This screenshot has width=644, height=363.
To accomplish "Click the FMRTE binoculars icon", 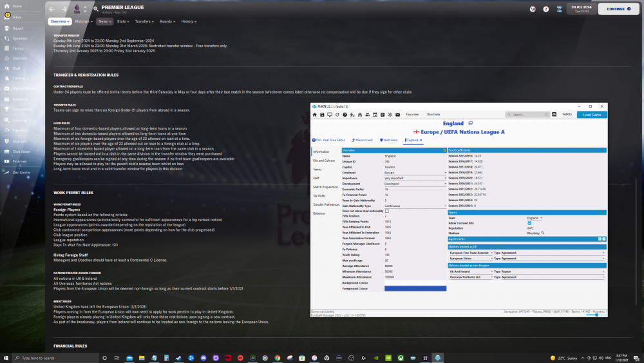I will tap(360, 115).
